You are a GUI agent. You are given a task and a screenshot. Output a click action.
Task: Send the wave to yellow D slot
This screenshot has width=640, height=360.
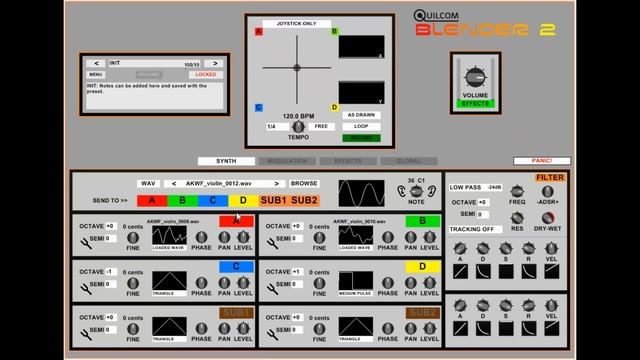click(x=243, y=200)
